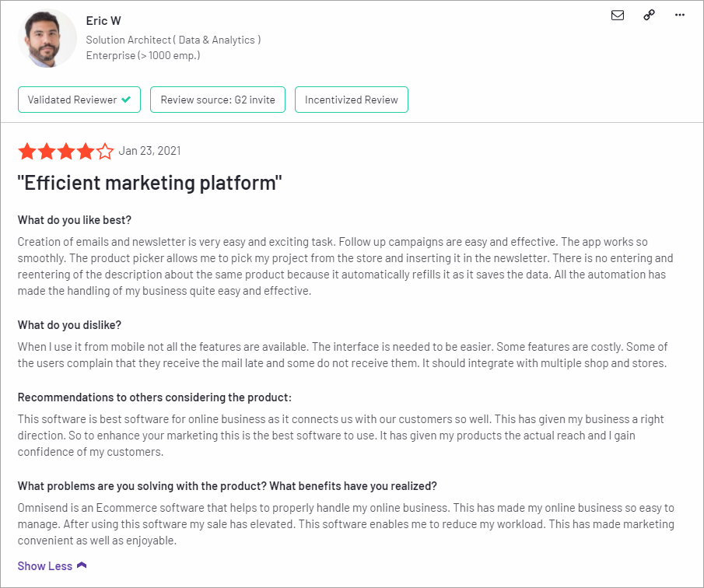The image size is (704, 588).
Task: Click the fourth filled rating star
Action: tap(86, 151)
